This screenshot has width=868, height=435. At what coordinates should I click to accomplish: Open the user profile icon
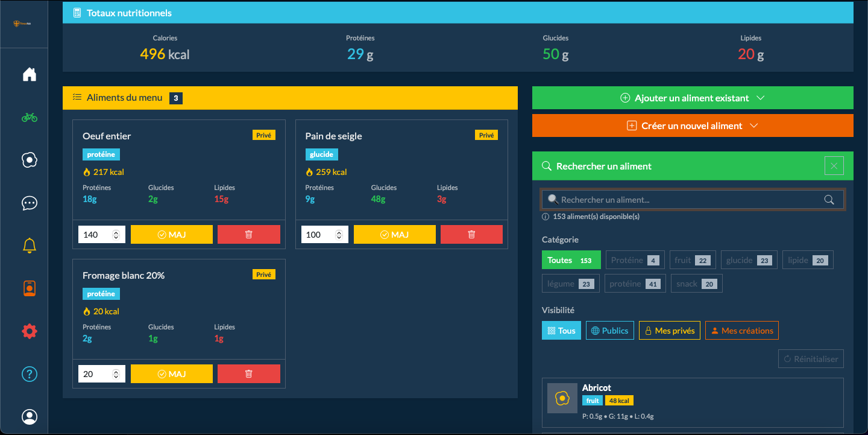pyautogui.click(x=30, y=417)
